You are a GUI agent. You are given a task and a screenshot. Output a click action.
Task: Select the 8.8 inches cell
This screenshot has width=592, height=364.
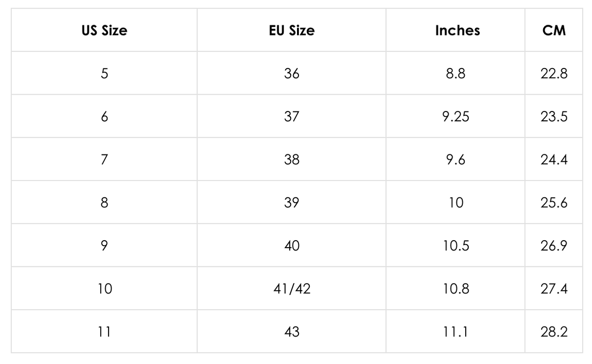(x=455, y=73)
